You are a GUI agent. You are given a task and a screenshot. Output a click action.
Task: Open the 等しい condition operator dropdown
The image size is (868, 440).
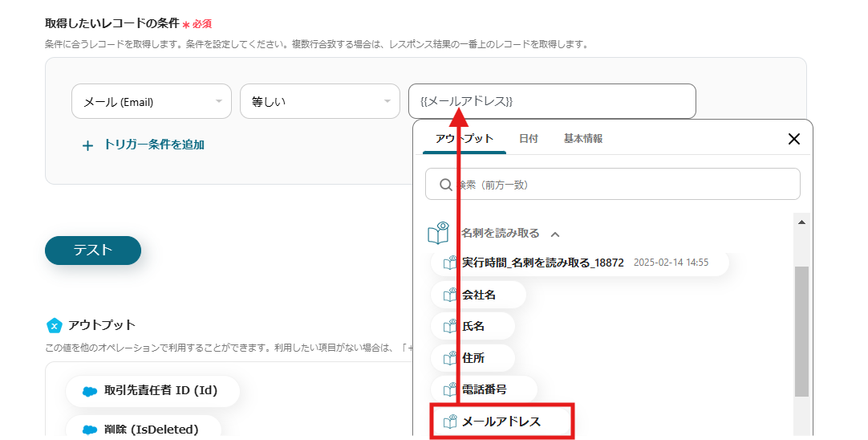pos(319,101)
